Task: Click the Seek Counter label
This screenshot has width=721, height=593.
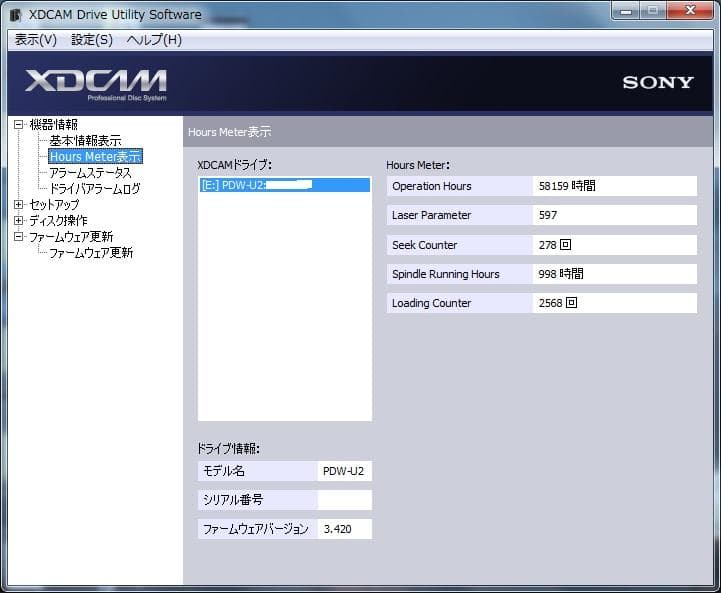Action: pos(424,245)
